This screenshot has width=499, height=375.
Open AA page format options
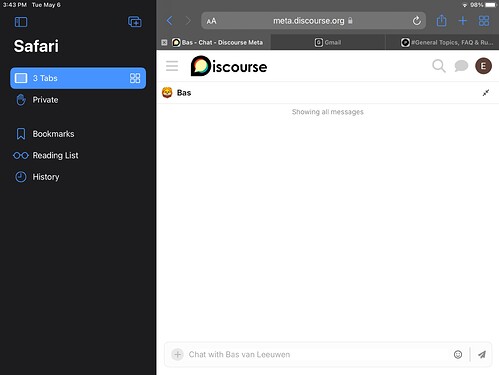211,21
